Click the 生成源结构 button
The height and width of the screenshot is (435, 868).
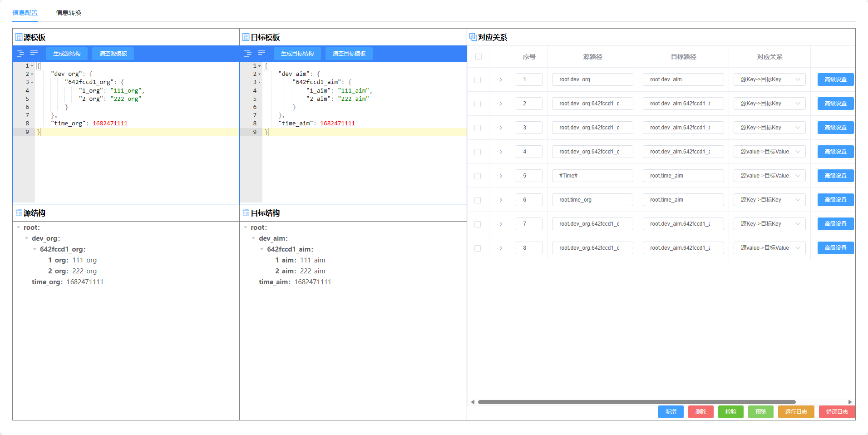pos(67,54)
